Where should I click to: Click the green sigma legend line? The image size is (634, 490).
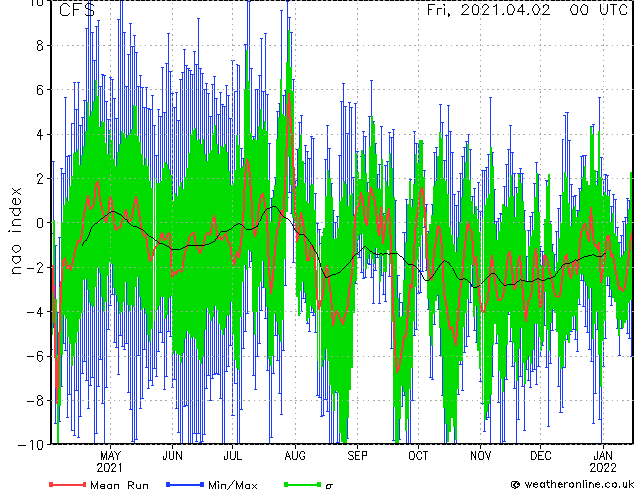(x=303, y=484)
